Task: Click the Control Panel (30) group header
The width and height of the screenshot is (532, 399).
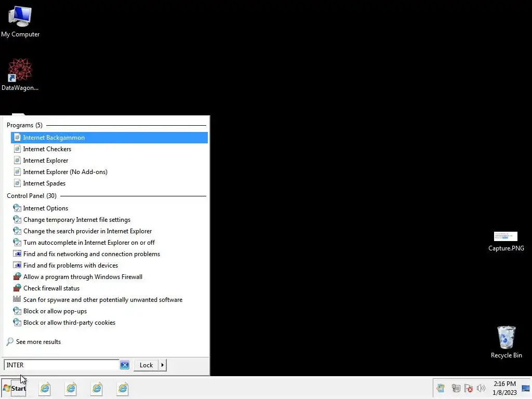Action: click(x=32, y=196)
